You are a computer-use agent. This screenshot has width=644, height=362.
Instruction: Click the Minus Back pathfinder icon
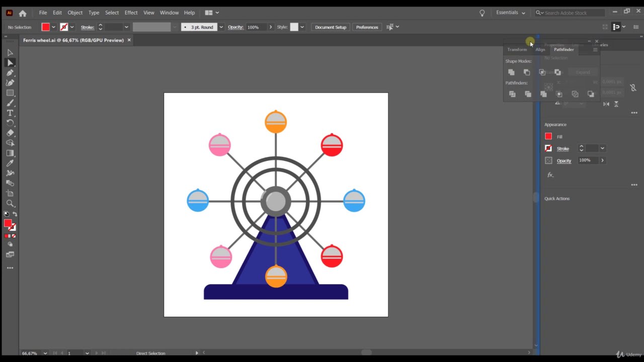click(x=591, y=94)
